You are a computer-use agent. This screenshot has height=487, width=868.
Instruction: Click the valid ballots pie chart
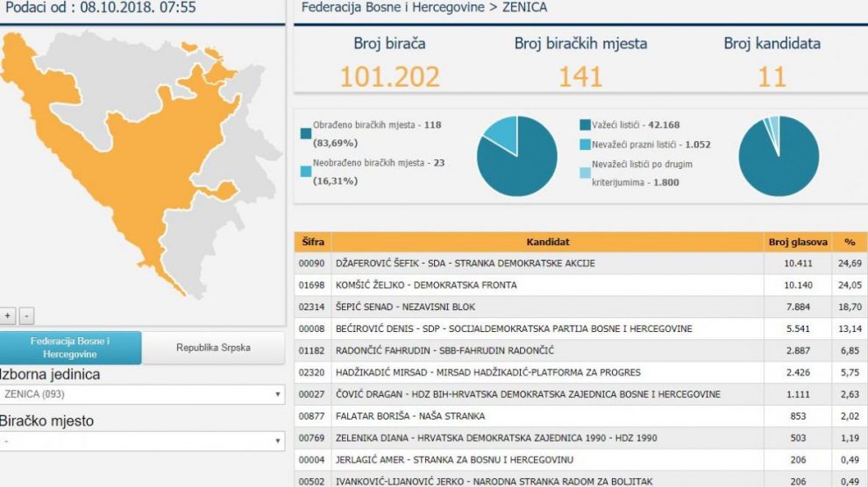pos(778,157)
